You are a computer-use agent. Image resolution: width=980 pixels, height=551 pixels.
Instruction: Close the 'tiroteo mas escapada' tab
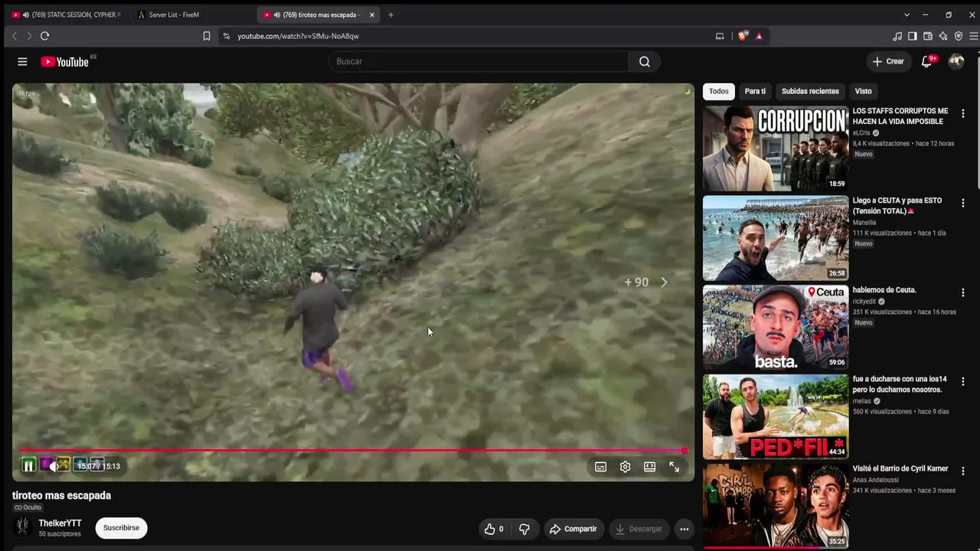click(x=372, y=15)
